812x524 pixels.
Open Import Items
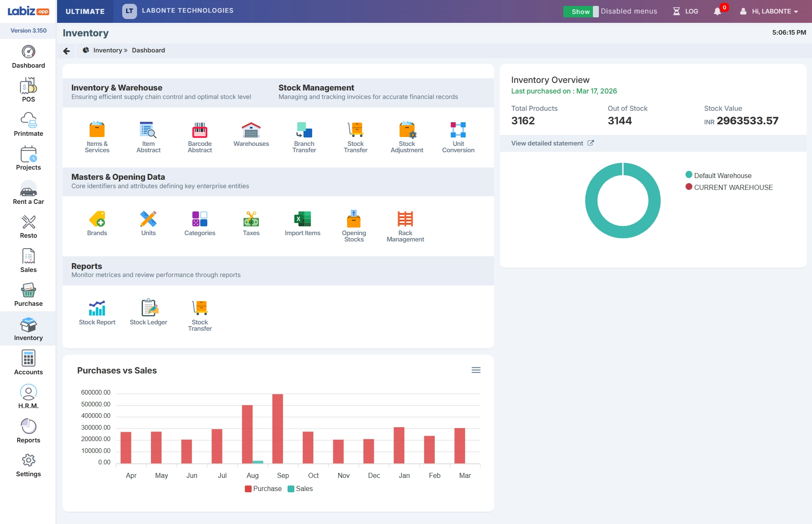(x=302, y=223)
